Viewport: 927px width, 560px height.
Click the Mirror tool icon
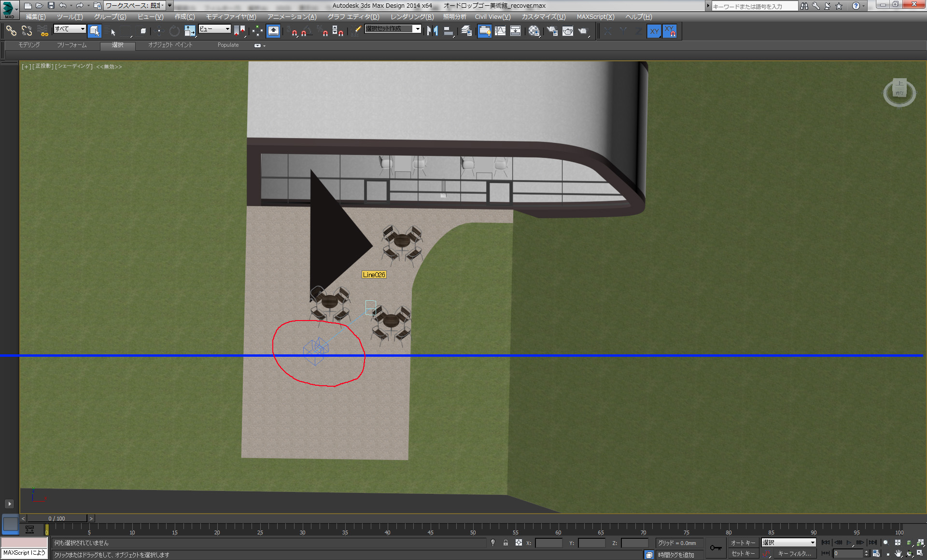[432, 31]
